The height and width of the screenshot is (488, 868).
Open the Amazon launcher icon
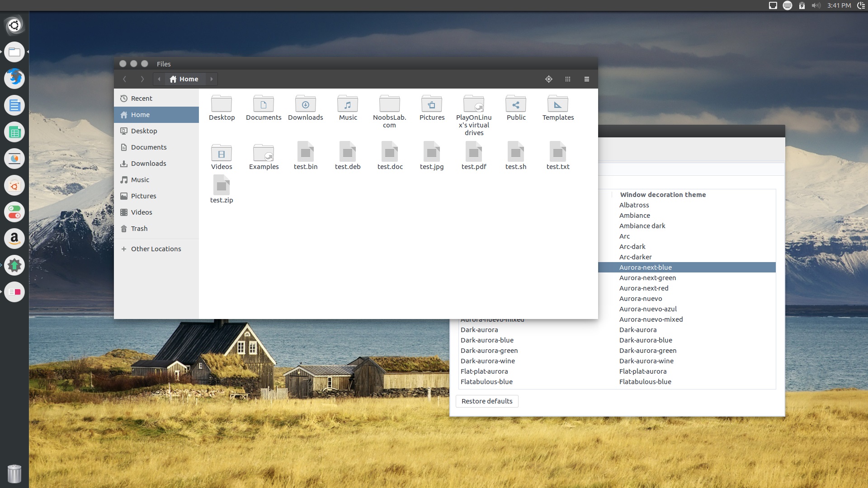coord(14,239)
